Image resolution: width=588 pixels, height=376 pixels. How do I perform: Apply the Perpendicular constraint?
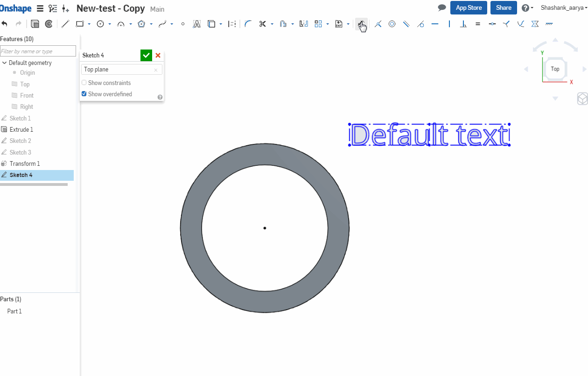click(463, 23)
